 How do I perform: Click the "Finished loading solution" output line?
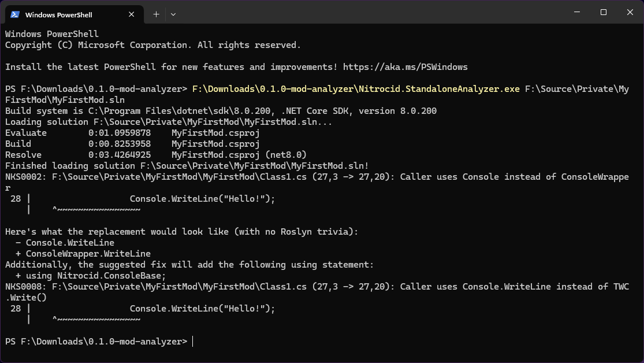tap(187, 166)
